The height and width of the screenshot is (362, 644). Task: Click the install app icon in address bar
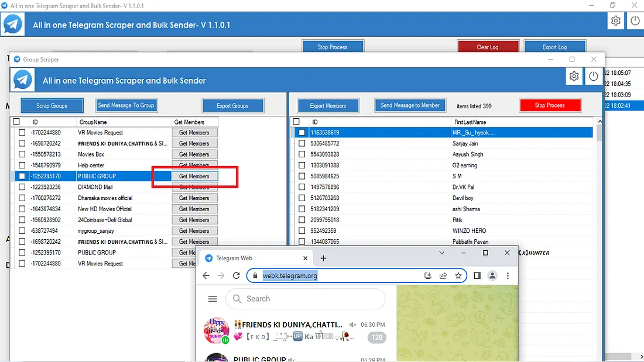click(427, 276)
